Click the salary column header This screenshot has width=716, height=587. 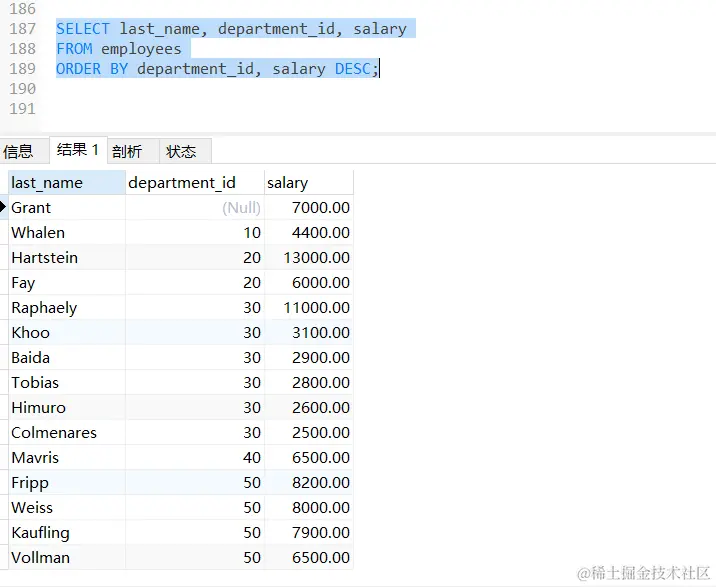[x=309, y=183]
